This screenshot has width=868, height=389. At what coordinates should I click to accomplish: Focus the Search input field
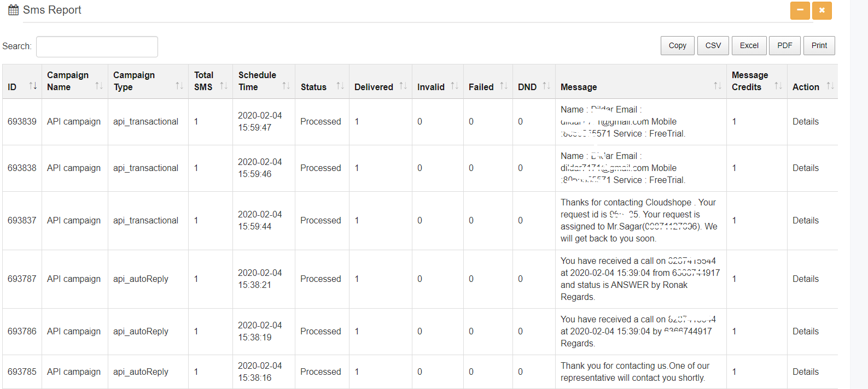click(97, 46)
